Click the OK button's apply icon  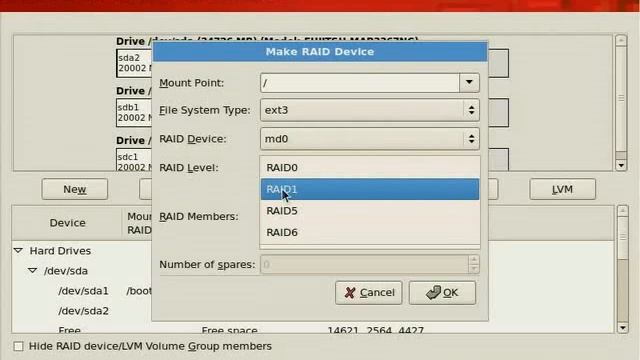(x=433, y=292)
